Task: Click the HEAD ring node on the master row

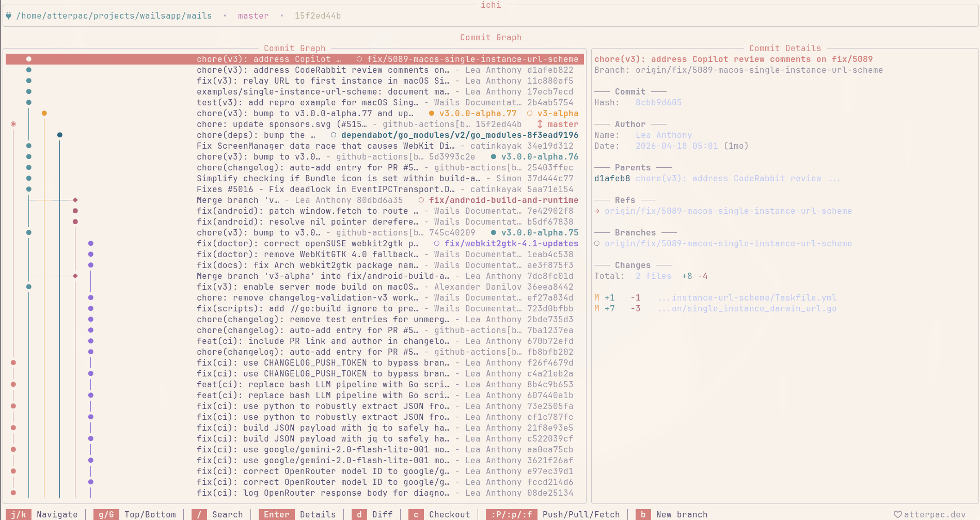Action: tap(13, 124)
